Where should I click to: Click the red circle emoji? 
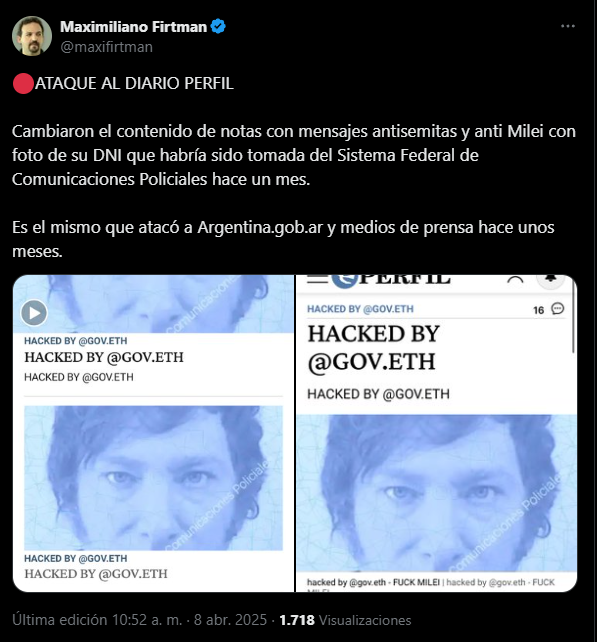[x=23, y=84]
